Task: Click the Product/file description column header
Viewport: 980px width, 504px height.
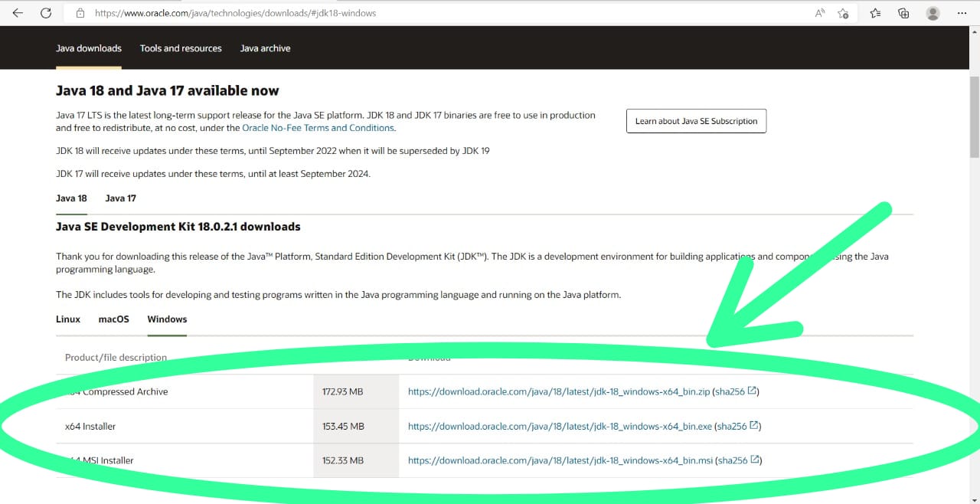Action: point(116,357)
